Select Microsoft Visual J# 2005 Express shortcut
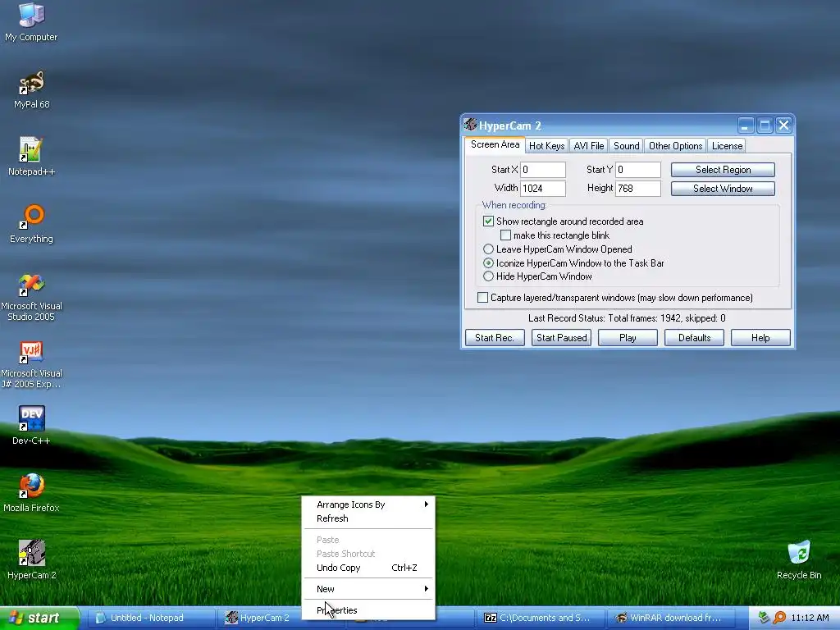The width and height of the screenshot is (840, 630). pyautogui.click(x=32, y=364)
